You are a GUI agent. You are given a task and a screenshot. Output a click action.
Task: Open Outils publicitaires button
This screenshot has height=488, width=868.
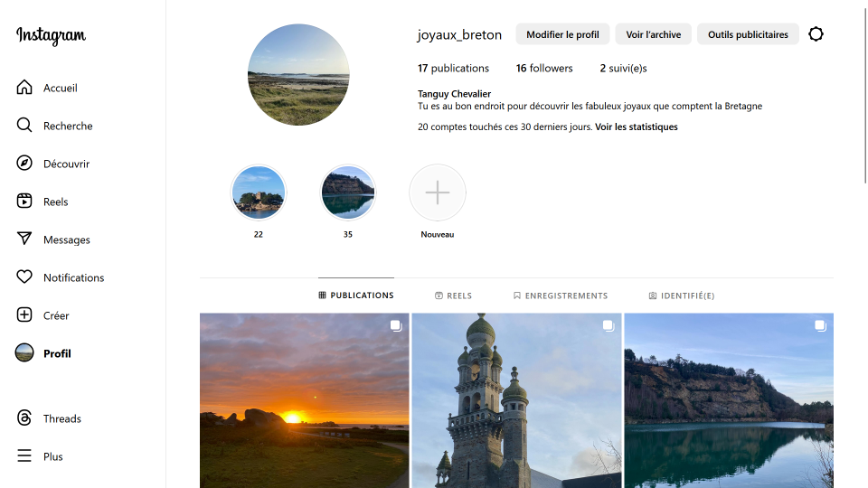(748, 34)
